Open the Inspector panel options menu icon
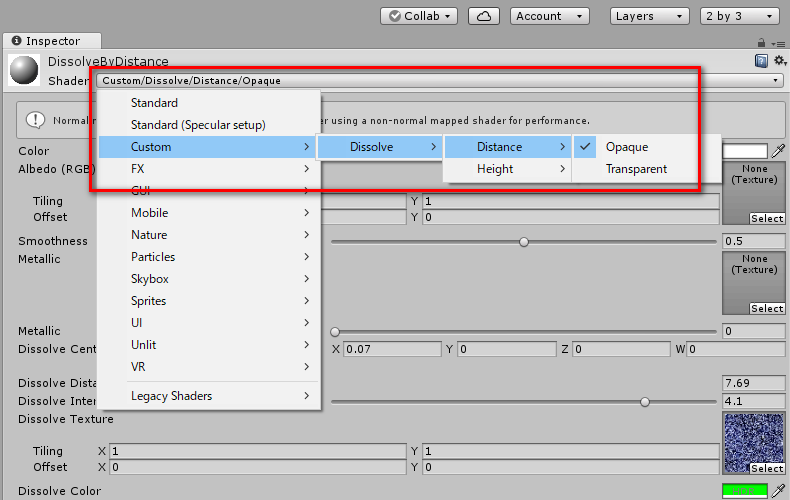This screenshot has height=500, width=790. 778,44
